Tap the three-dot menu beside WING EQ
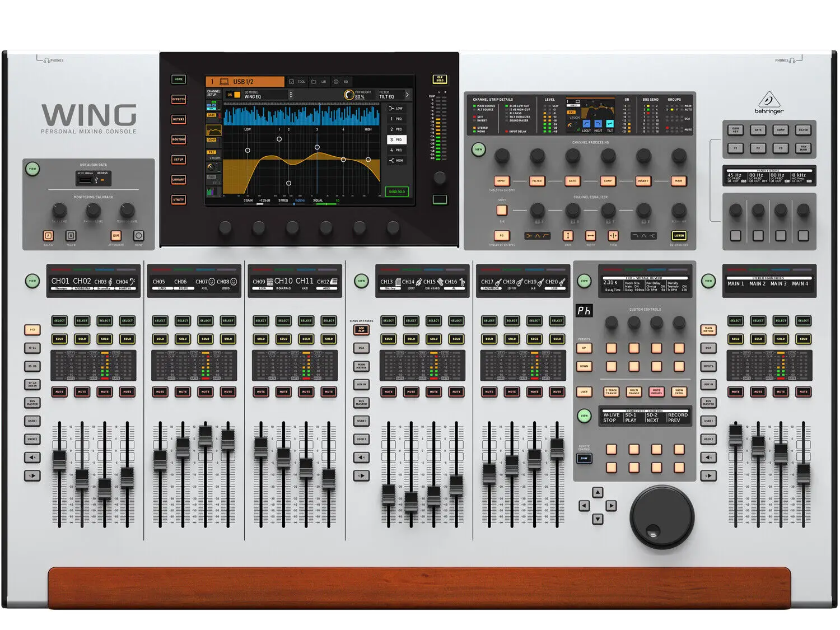The image size is (840, 630). (x=291, y=95)
